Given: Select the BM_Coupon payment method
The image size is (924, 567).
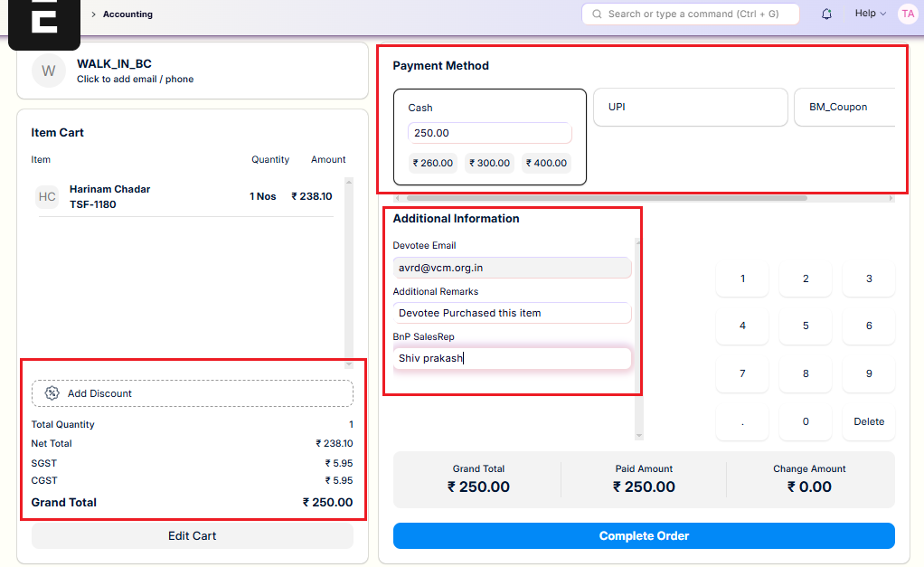Looking at the screenshot, I should tap(841, 107).
